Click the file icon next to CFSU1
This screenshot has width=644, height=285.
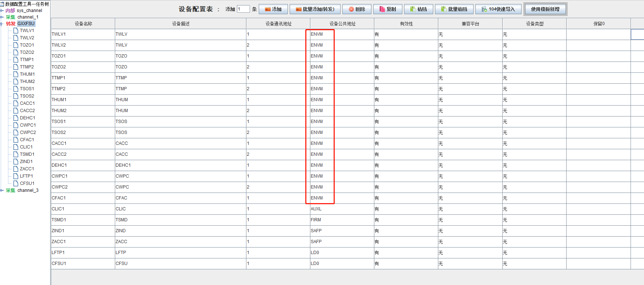tap(16, 183)
